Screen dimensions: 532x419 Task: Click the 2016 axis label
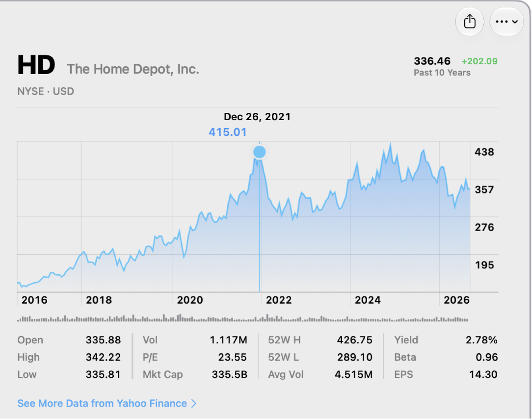tap(34, 300)
